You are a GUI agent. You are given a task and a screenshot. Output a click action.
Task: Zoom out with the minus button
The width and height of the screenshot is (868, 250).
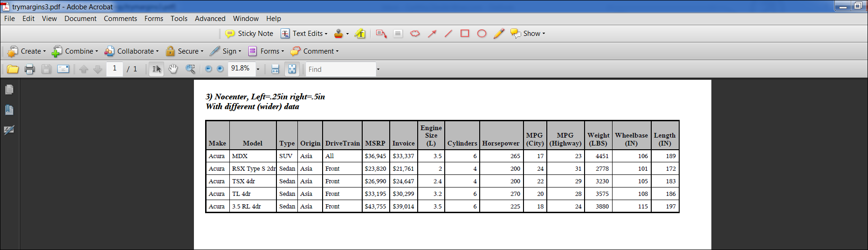pos(208,69)
